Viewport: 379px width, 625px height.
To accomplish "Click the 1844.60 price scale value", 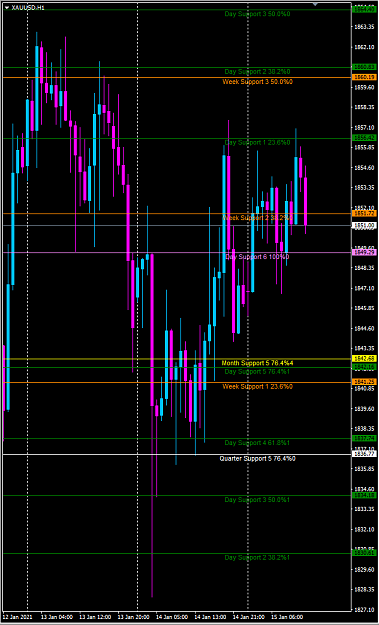I will pos(365,328).
